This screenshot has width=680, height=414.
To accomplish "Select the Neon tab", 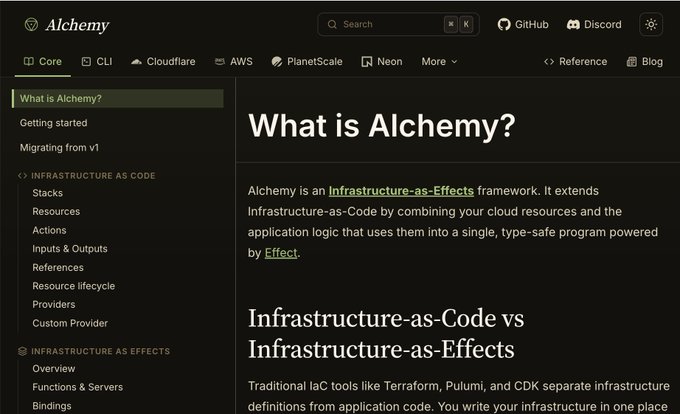I will 382,62.
